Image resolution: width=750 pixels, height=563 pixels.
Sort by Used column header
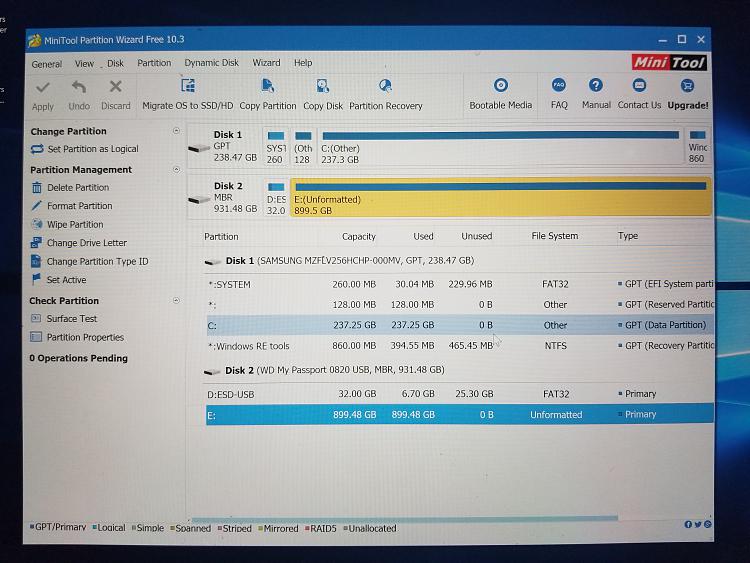click(x=423, y=236)
